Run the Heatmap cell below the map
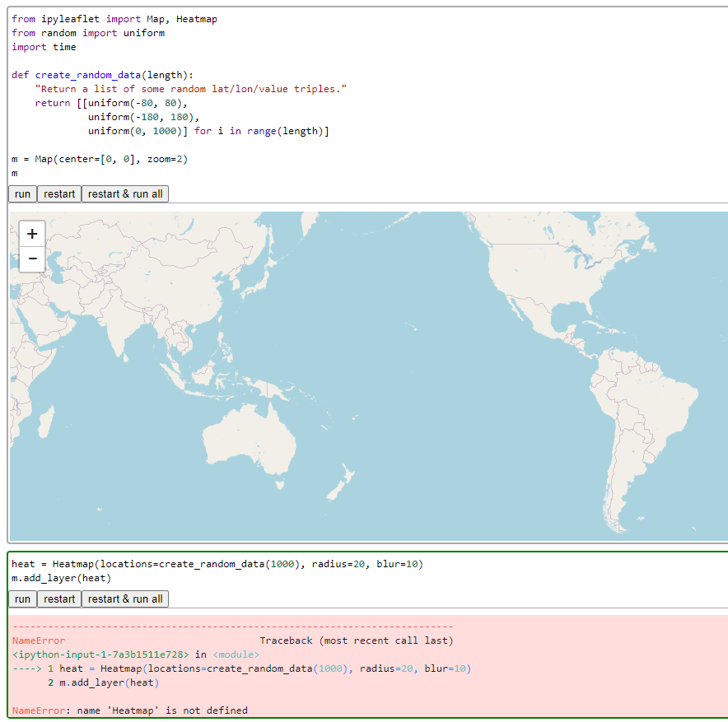This screenshot has height=722, width=728. [x=21, y=599]
